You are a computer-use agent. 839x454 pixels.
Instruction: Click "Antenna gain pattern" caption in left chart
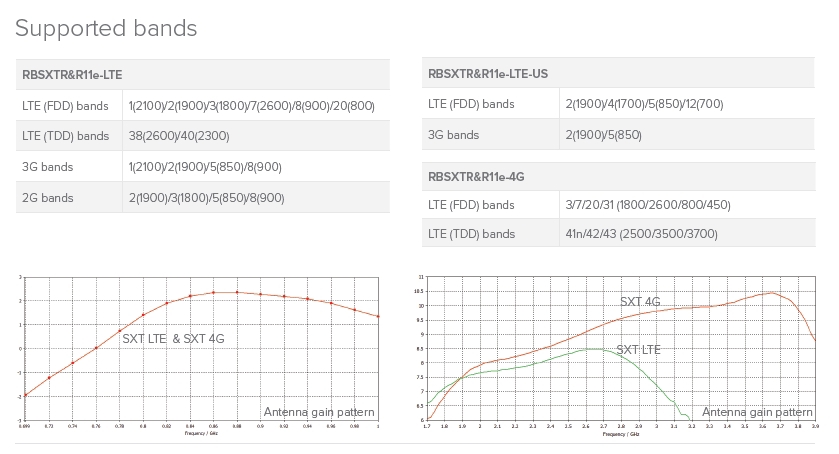coord(319,412)
